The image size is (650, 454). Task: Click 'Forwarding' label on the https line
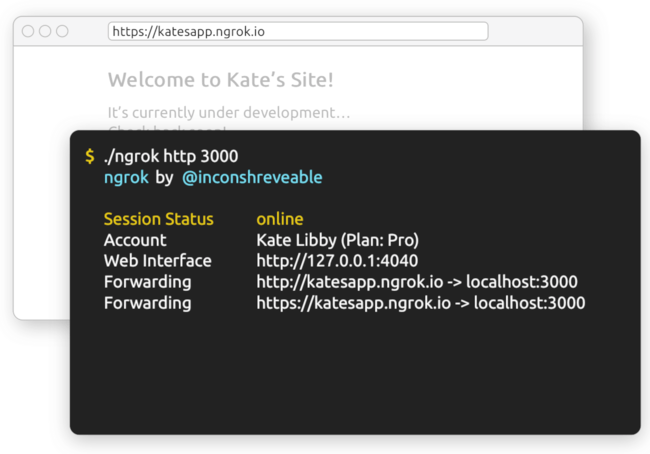[x=147, y=303]
